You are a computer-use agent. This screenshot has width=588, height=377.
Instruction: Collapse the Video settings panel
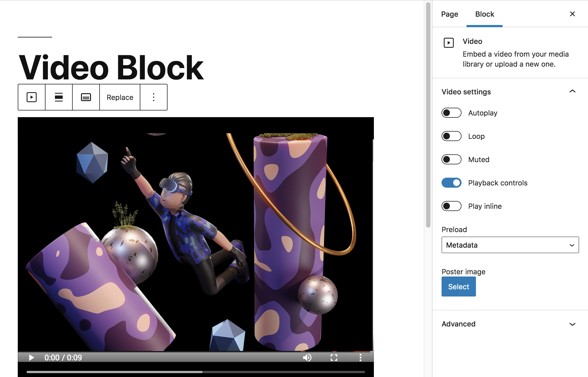pyautogui.click(x=572, y=91)
